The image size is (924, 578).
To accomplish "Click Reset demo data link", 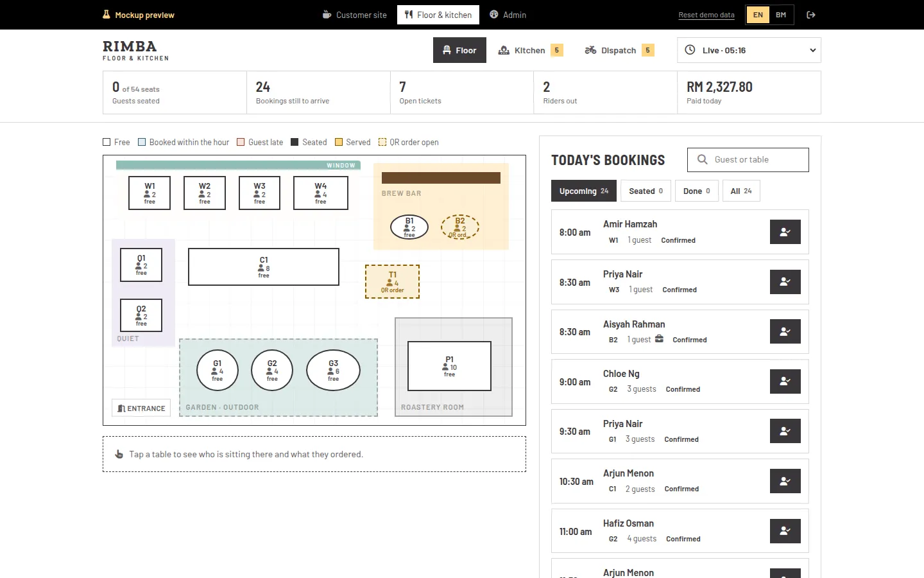I will point(706,15).
